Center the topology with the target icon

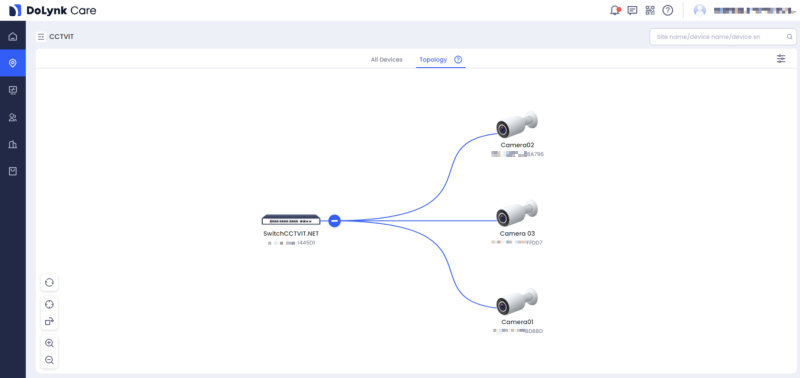pyautogui.click(x=49, y=304)
